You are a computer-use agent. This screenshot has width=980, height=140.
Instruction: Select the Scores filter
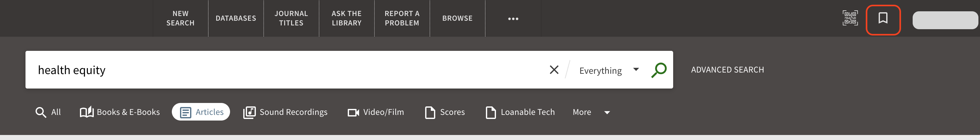point(445,112)
